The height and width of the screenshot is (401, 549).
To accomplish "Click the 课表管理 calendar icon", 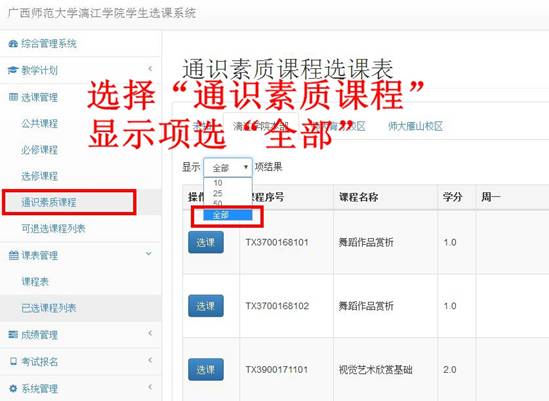I will 13,255.
